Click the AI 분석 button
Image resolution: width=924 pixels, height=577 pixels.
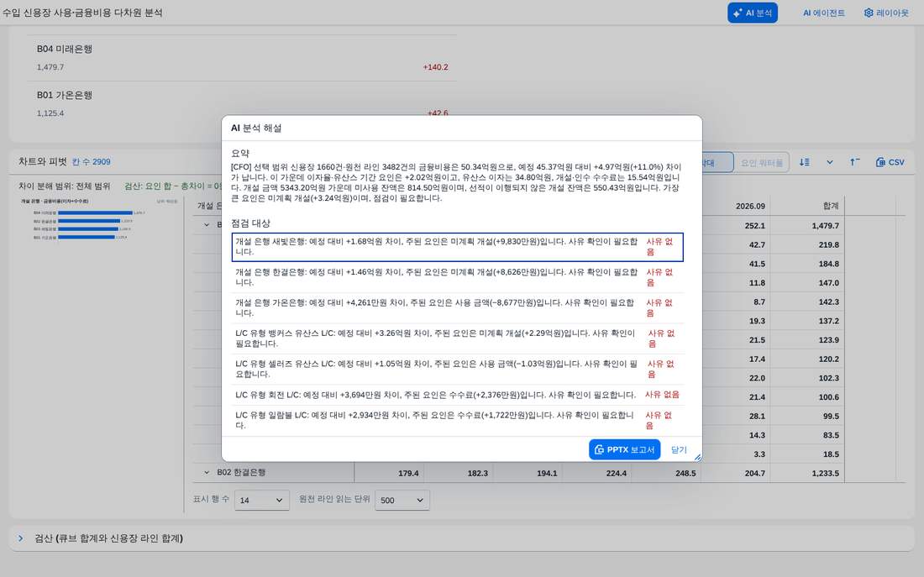(752, 13)
